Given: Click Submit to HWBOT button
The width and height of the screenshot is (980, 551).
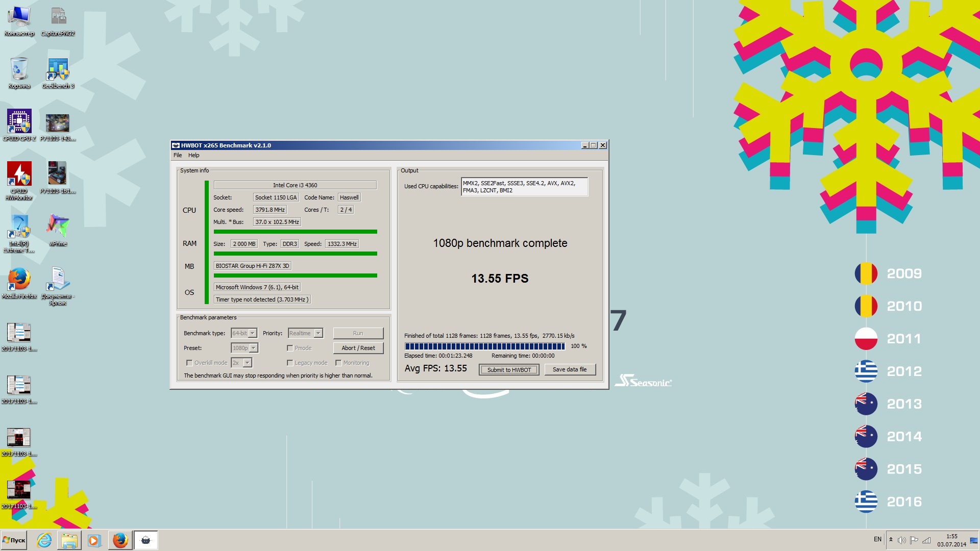Looking at the screenshot, I should 509,370.
